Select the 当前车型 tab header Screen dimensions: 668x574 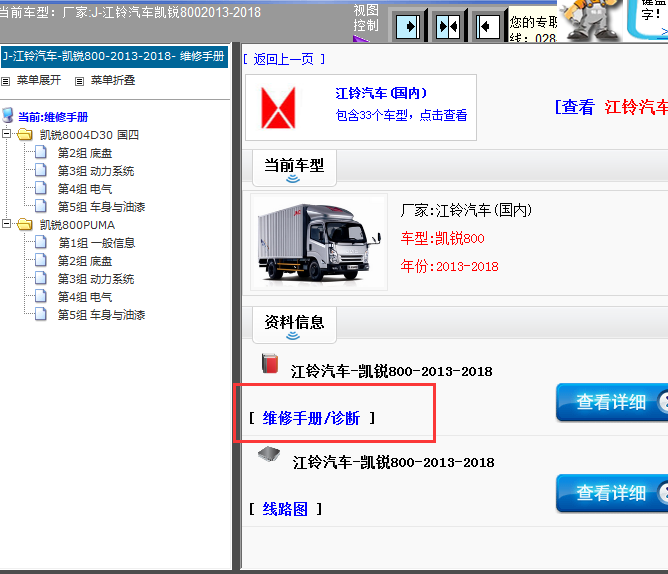pyautogui.click(x=294, y=167)
